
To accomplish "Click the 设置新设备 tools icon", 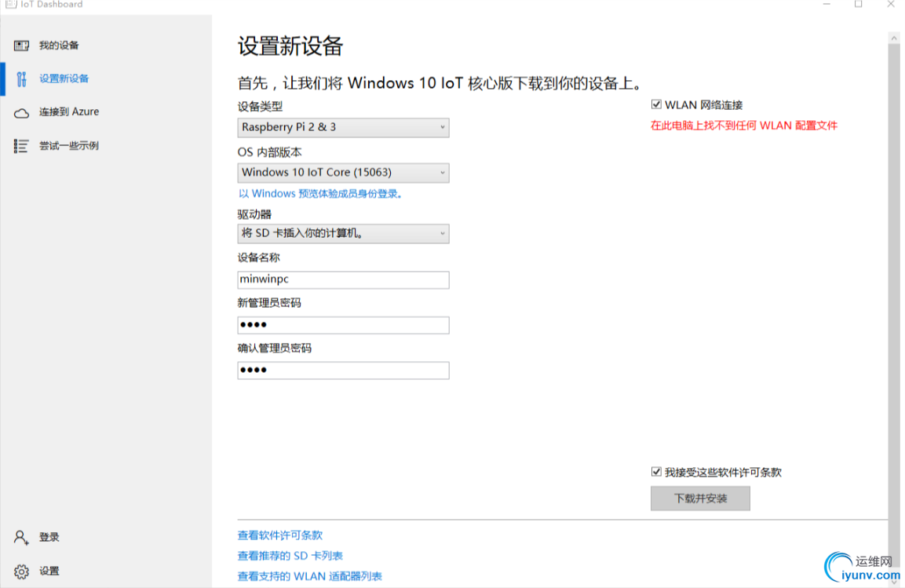I will 21,79.
